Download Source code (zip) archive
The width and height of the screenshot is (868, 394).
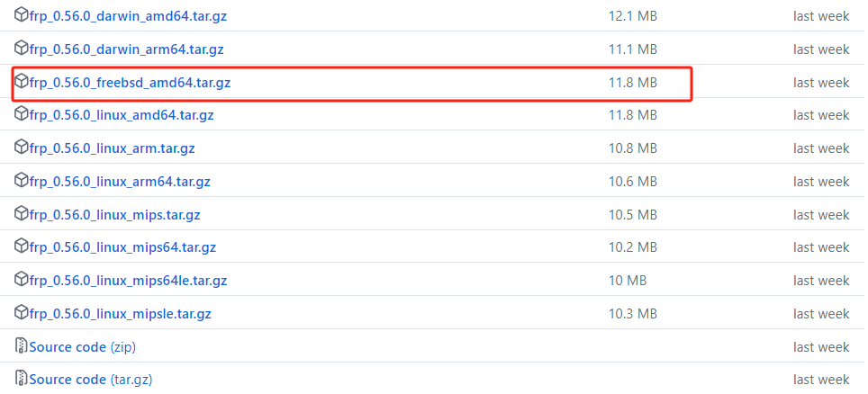82,347
